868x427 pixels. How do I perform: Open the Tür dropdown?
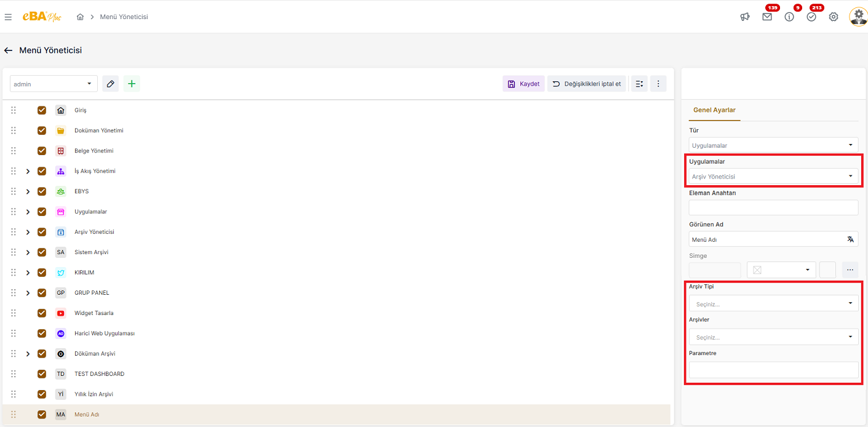[x=773, y=145]
